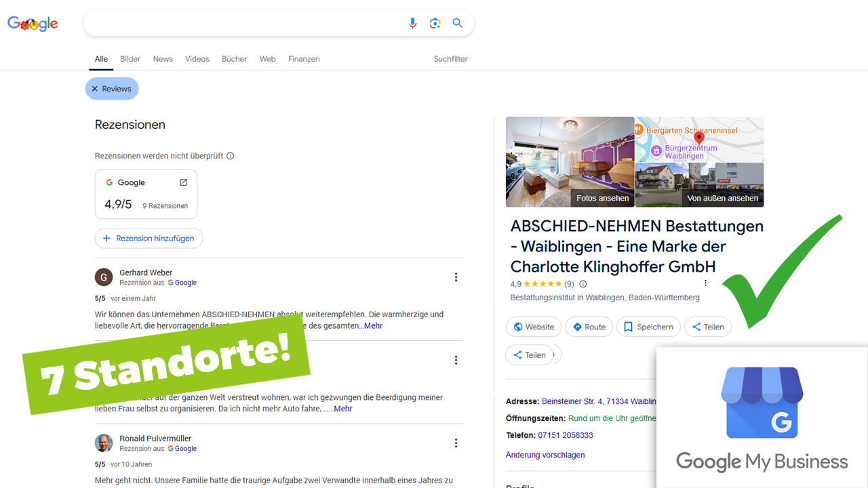868x488 pixels.
Task: Switch to the Bilder tab
Action: click(130, 59)
